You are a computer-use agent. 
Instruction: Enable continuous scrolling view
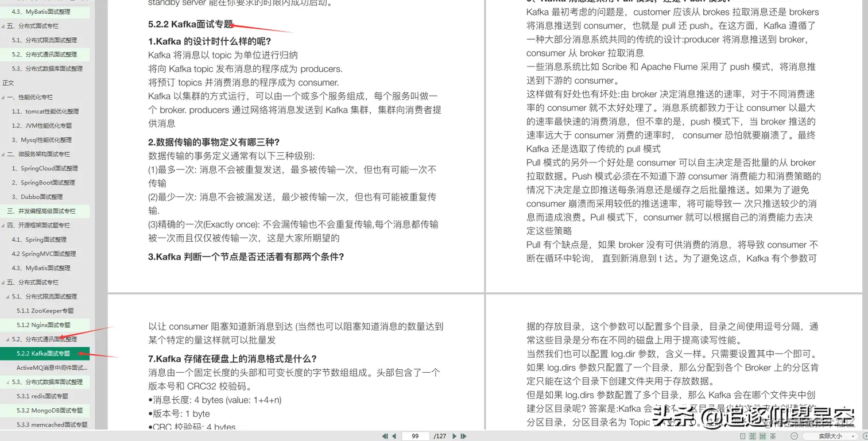(x=763, y=435)
